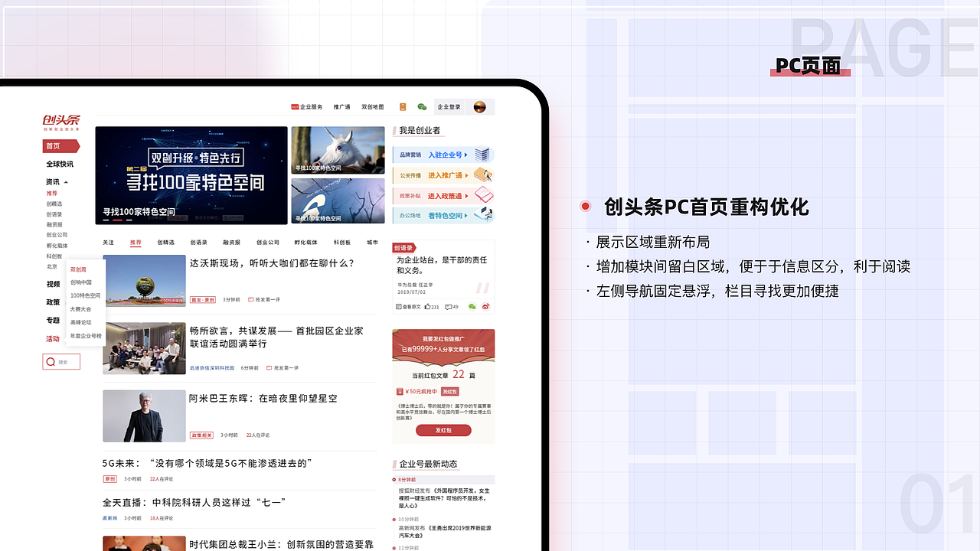Switch to the 关注 tab
The height and width of the screenshot is (551, 980).
(x=108, y=242)
